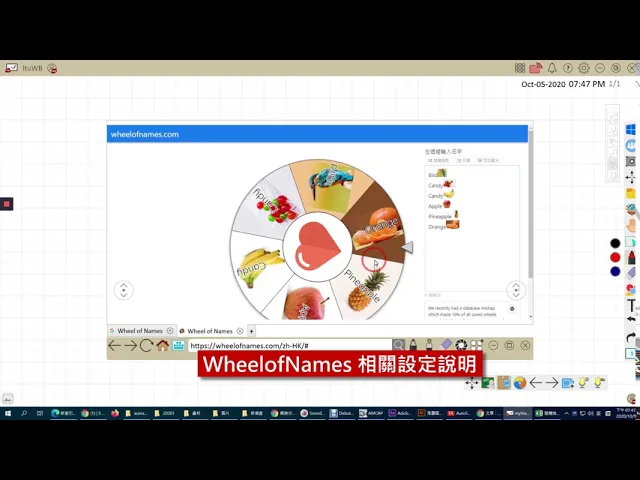Screen dimensions: 640x480
Task: Go forward in the embedded browser
Action: (x=130, y=346)
